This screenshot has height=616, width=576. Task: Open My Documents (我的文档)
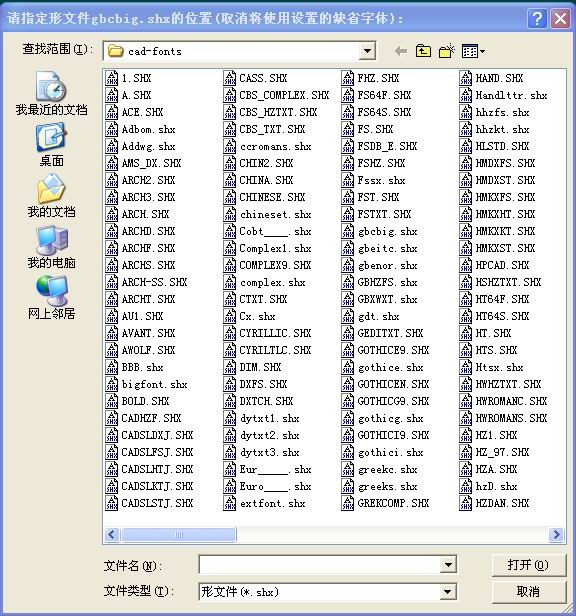[x=51, y=196]
